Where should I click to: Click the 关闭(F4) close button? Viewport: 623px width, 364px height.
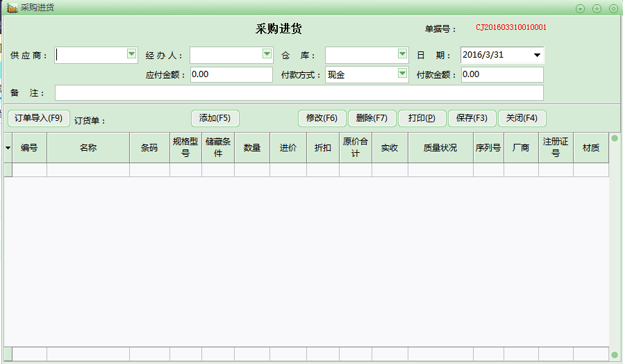click(x=522, y=118)
